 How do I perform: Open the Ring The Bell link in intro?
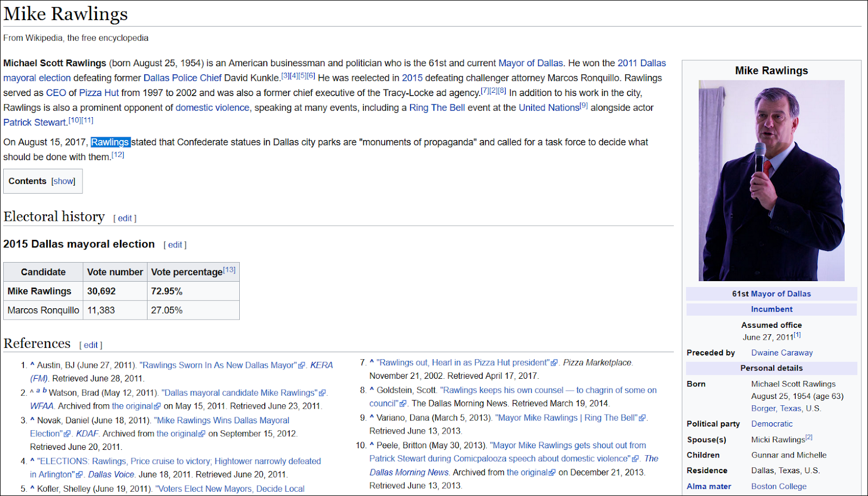point(437,107)
